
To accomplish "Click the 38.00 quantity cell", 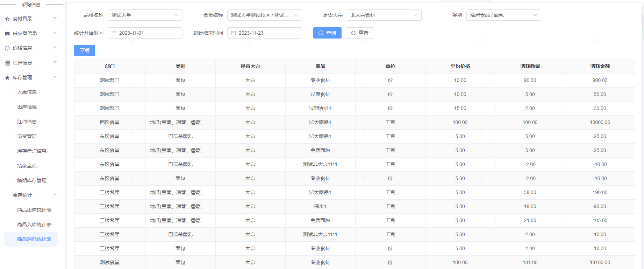I will [530, 192].
